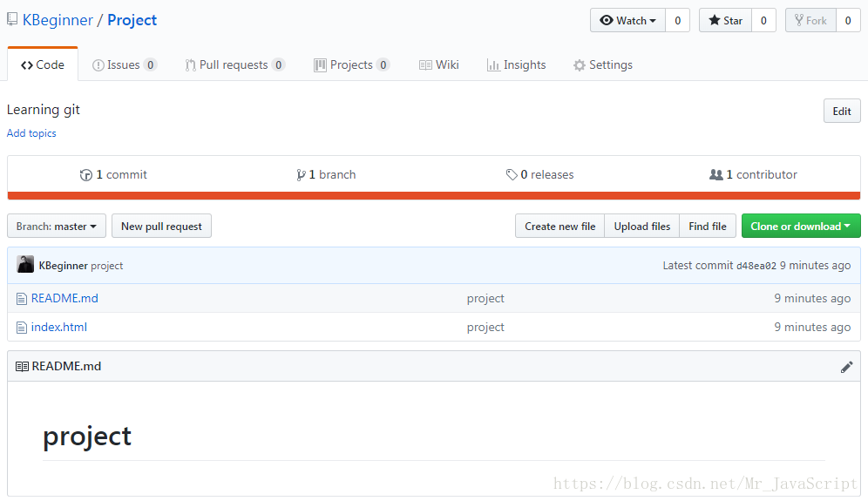The height and width of the screenshot is (501, 868).
Task: Expand the Branch: master dropdown
Action: [x=57, y=226]
